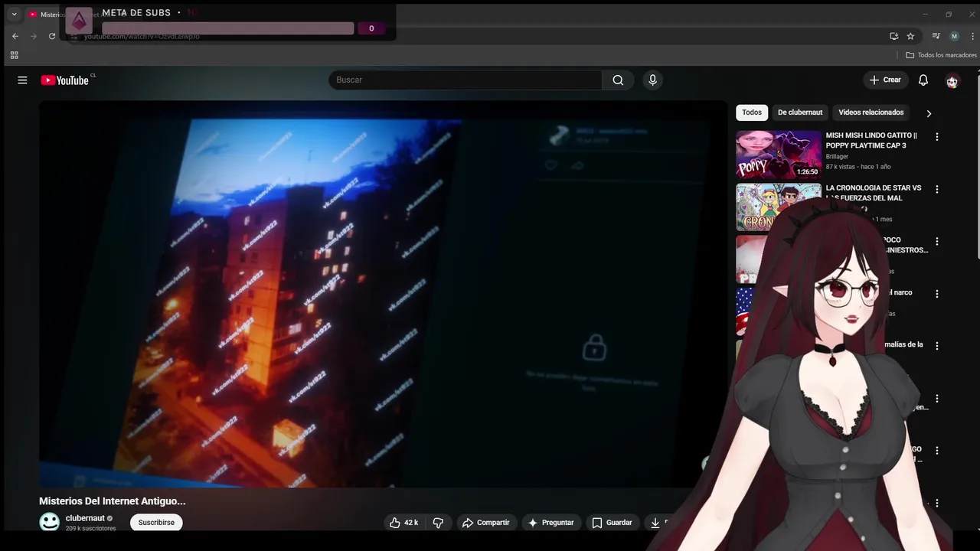Click the 209 k suscriptores text
Screen dimensions: 980x551
[x=90, y=529]
